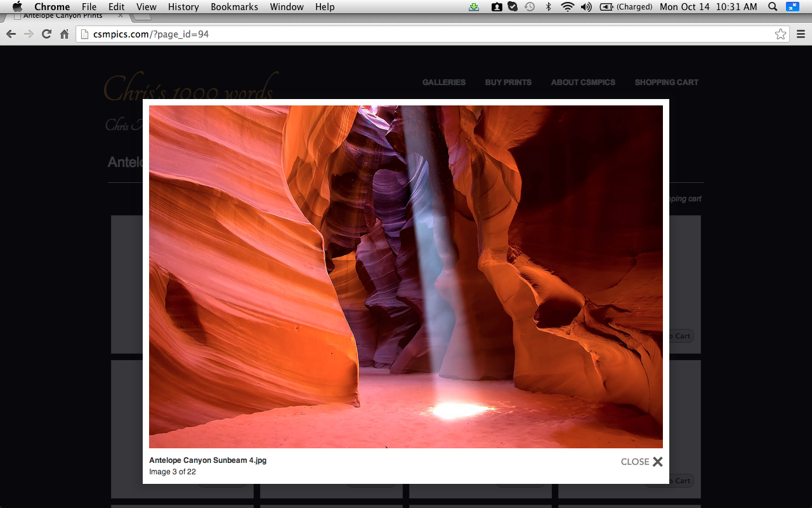Click the clock showing Mon Oct 14

pos(709,6)
